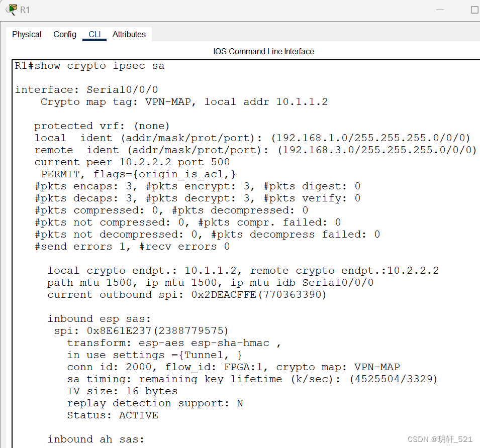Screen dimensions: 480x448
Task: Open the Physical tab
Action: [x=27, y=34]
